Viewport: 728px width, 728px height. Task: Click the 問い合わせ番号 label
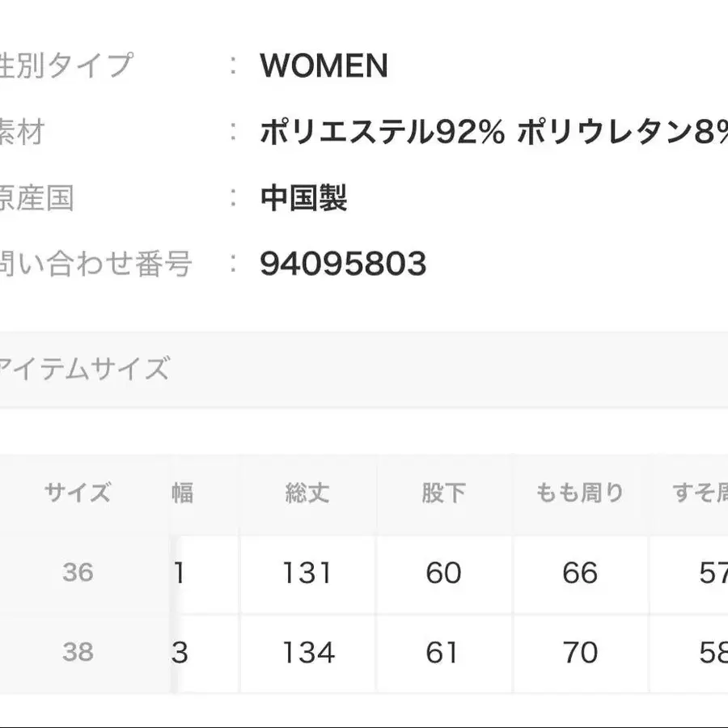coord(95,264)
